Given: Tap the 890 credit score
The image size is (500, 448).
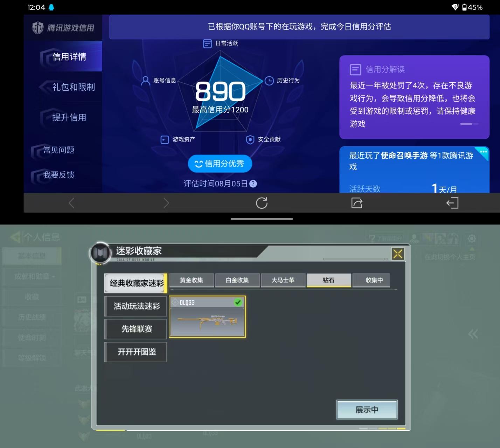Looking at the screenshot, I should [x=220, y=91].
